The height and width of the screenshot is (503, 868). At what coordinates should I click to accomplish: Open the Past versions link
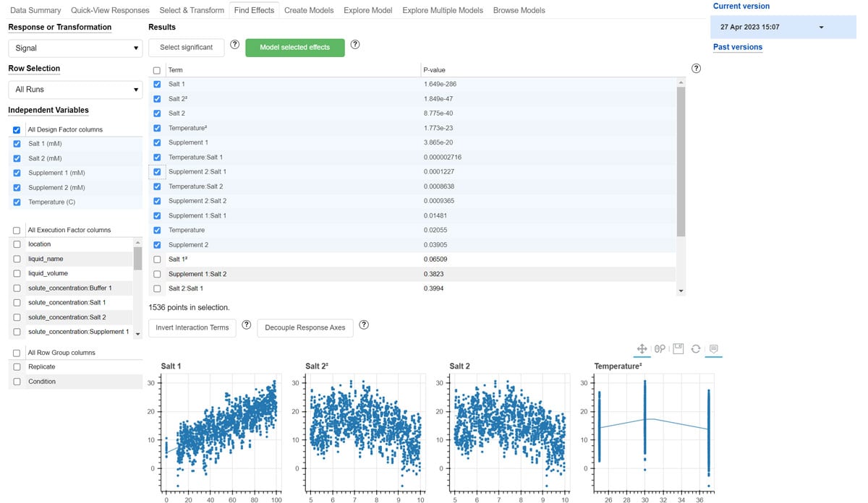coord(741,47)
